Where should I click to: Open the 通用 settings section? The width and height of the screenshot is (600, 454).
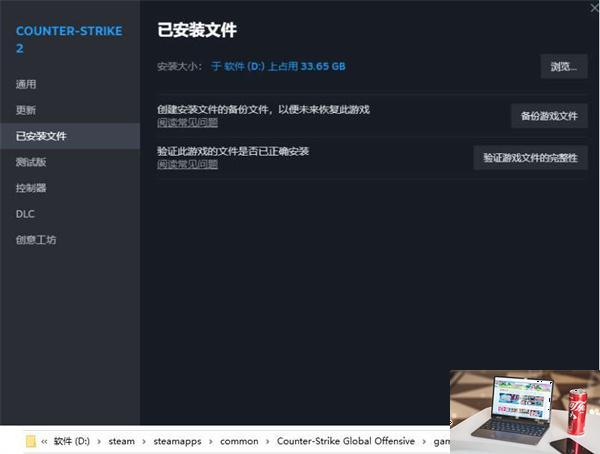point(26,84)
